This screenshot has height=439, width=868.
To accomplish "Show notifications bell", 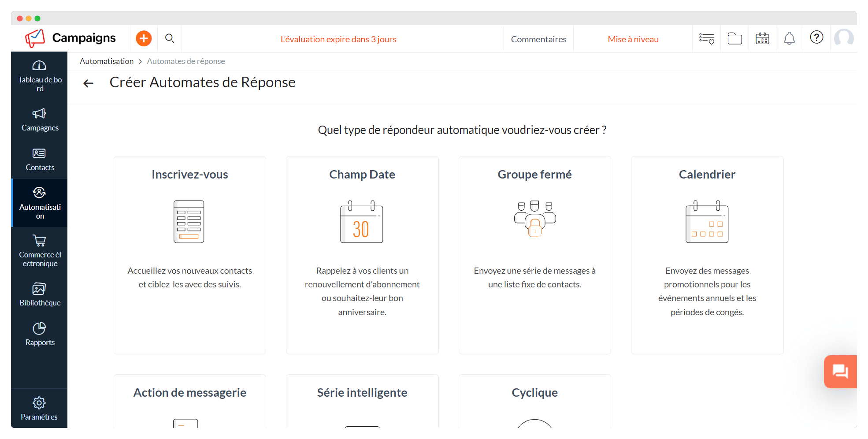I will [789, 39].
